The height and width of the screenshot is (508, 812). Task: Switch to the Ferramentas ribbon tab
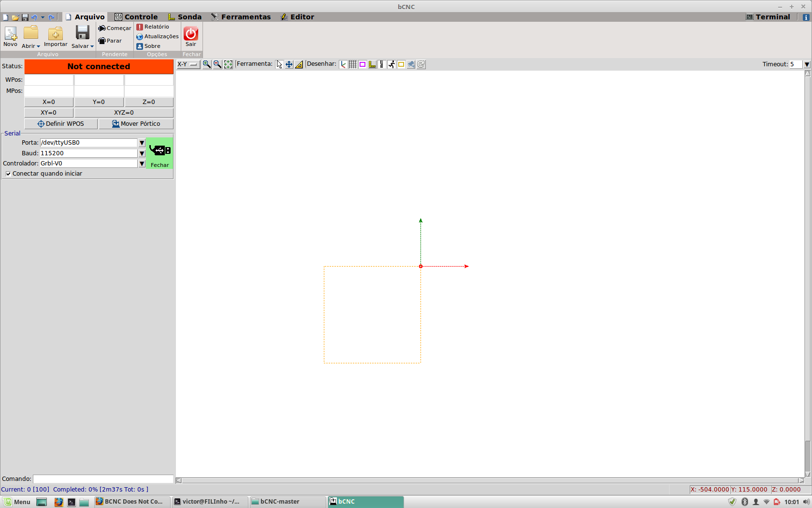click(x=241, y=17)
